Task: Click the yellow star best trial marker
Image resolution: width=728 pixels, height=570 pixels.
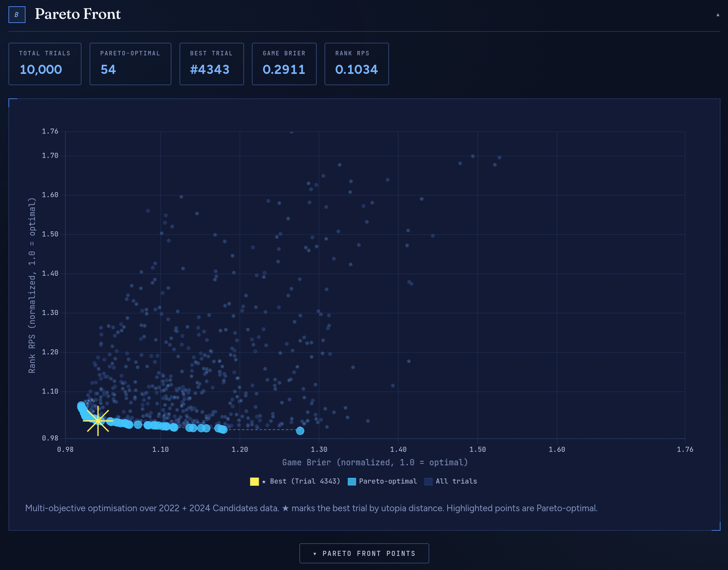Action: coord(98,421)
